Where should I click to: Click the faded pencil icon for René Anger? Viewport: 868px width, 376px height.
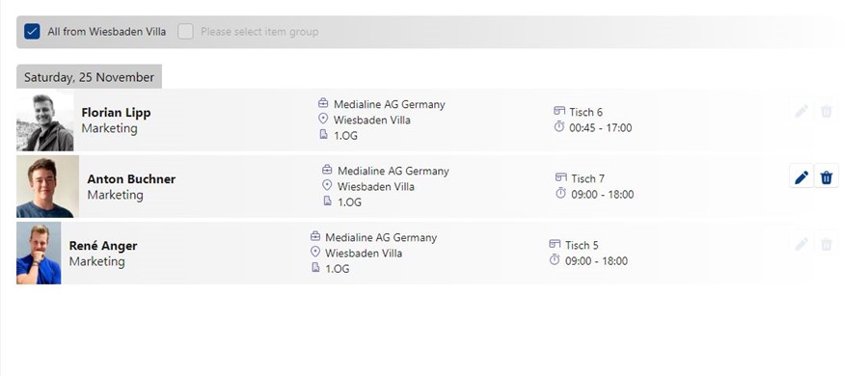tap(801, 244)
